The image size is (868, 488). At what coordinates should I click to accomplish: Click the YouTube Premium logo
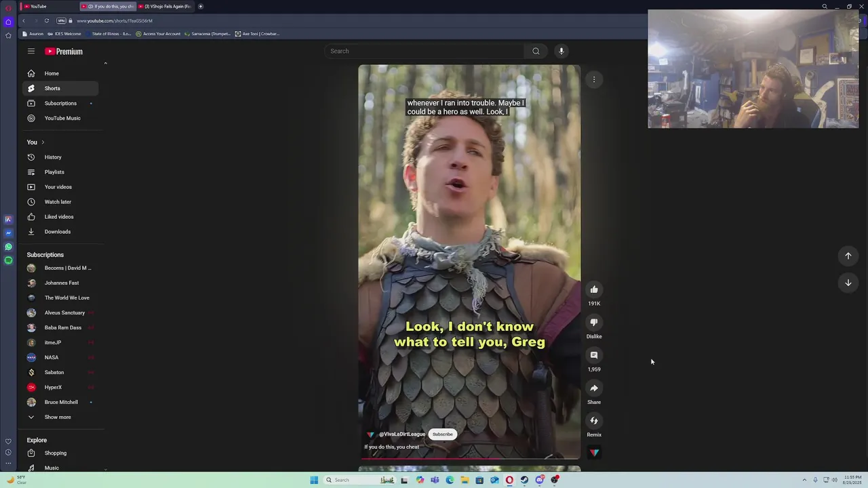(64, 52)
